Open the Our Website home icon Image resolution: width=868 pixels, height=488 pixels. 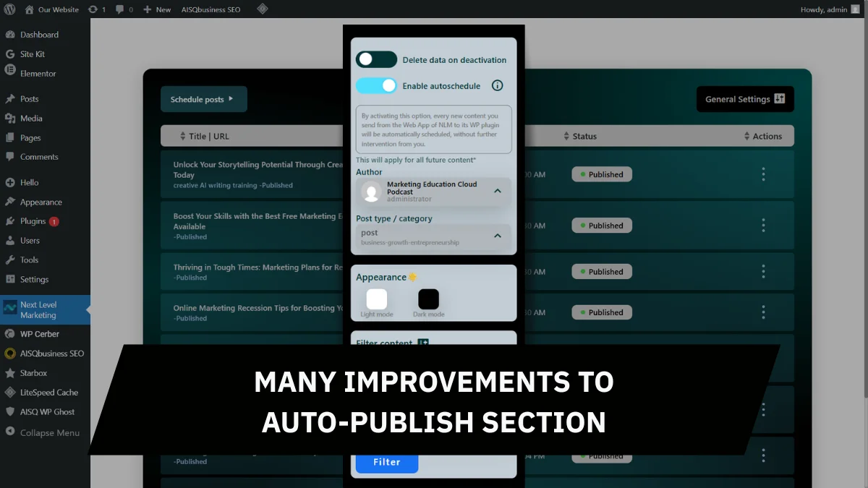[x=29, y=9]
